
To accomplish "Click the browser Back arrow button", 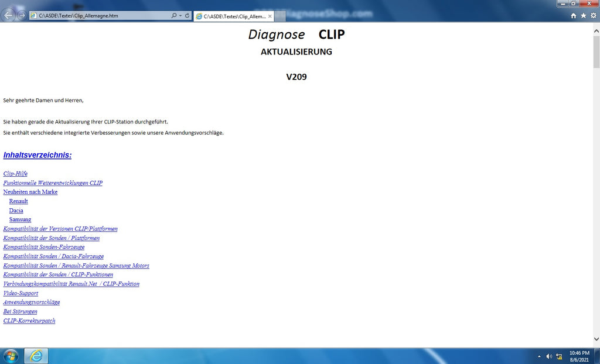I will click(9, 16).
